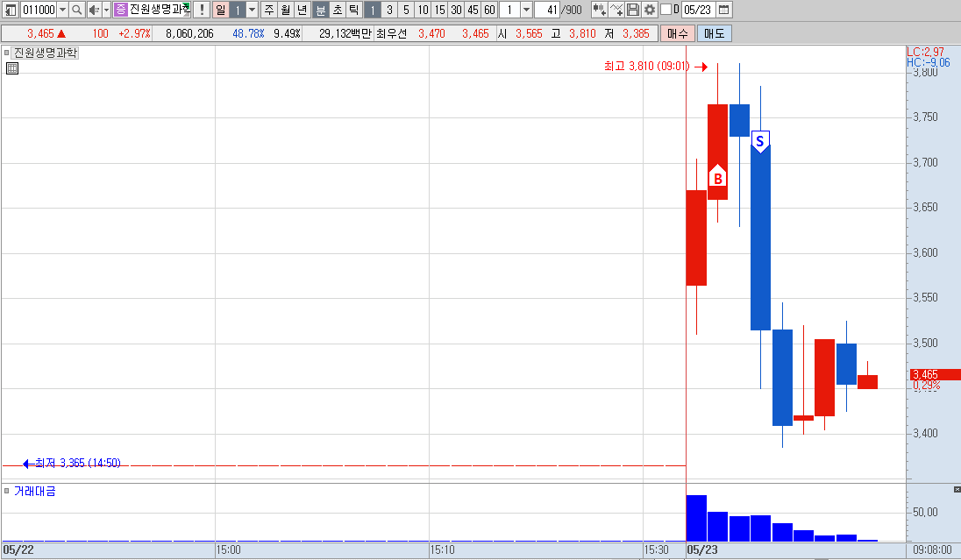Choose the 3 minute interval button

pyautogui.click(x=389, y=10)
